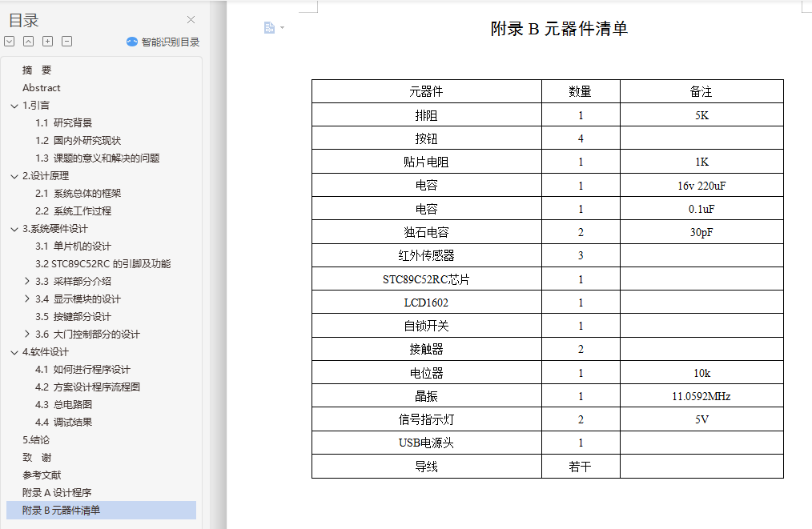Click the 若干 quantity cell

point(581,467)
